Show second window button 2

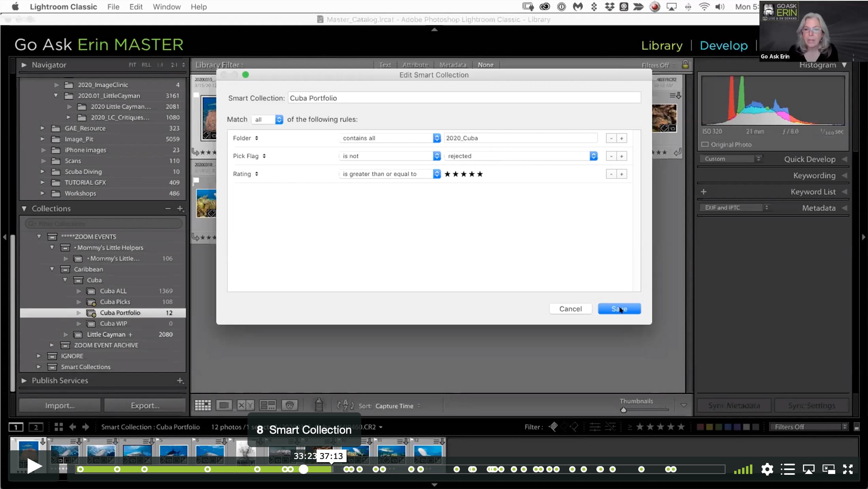[36, 427]
